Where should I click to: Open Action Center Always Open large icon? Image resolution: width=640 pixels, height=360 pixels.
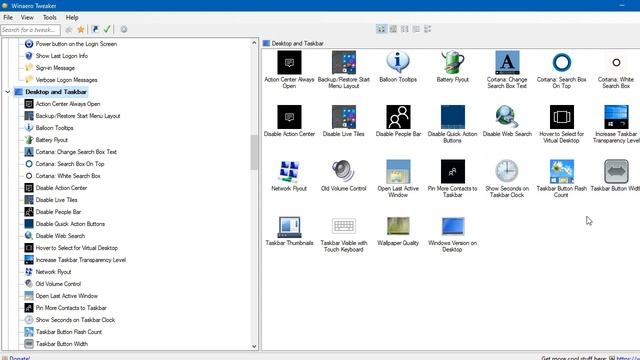289,63
